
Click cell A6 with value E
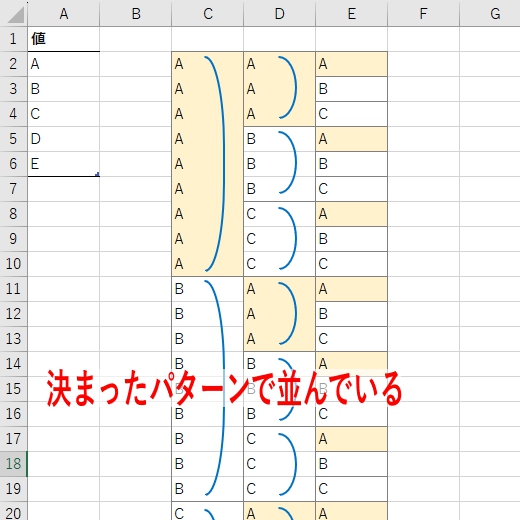[x=64, y=164]
